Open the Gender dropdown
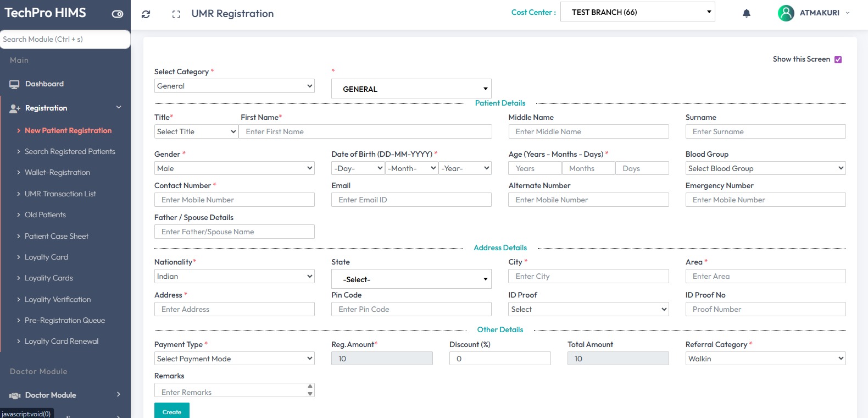The height and width of the screenshot is (418, 868). pyautogui.click(x=235, y=168)
